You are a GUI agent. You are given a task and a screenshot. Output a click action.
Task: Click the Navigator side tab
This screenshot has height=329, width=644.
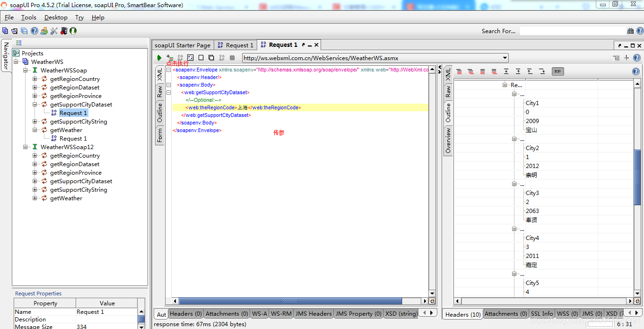pyautogui.click(x=6, y=56)
